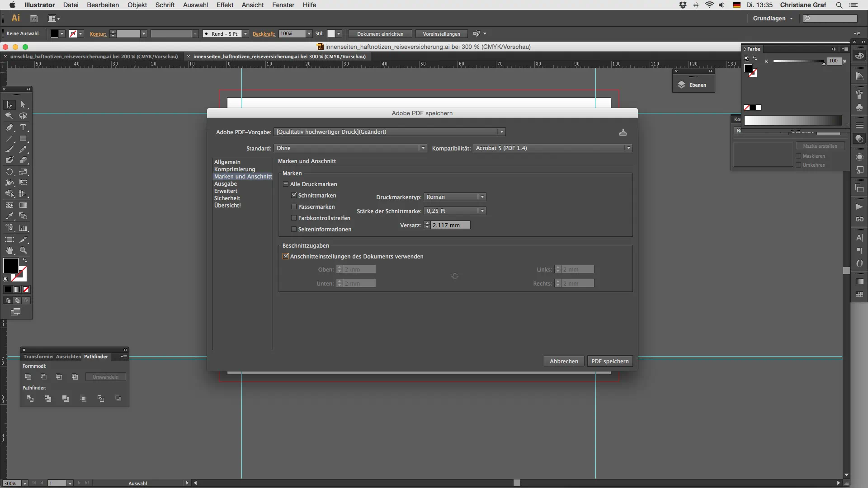This screenshot has height=488, width=868.
Task: Uncheck the Schnittmarken checkbox
Action: point(294,195)
